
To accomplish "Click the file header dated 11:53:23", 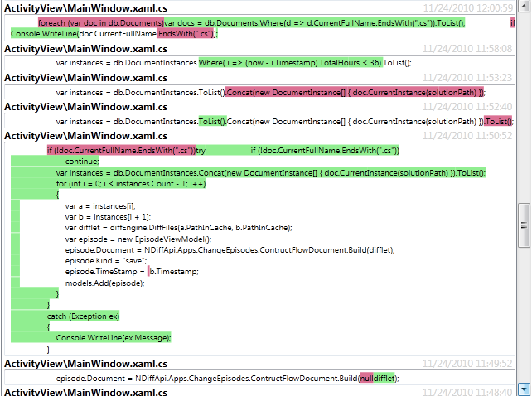I will point(86,78).
